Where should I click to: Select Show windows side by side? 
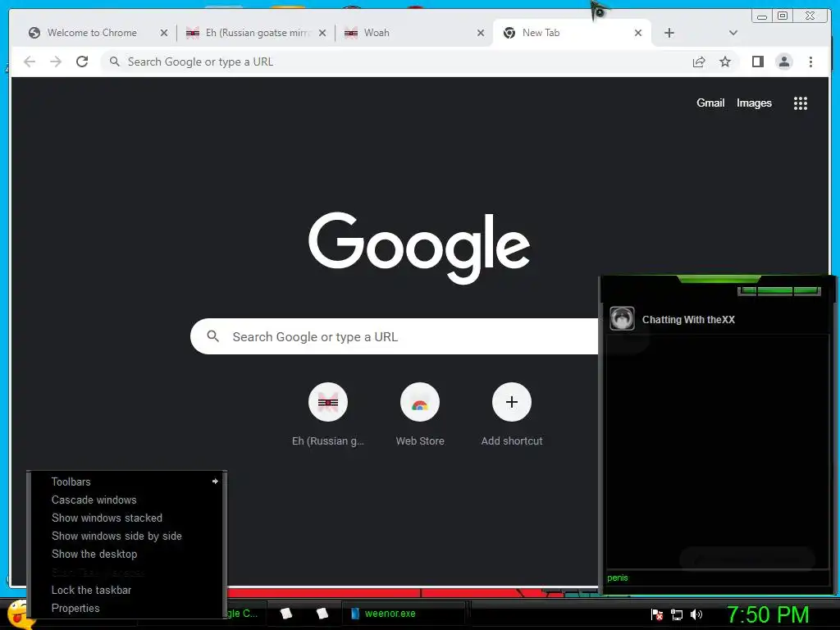[127, 536]
